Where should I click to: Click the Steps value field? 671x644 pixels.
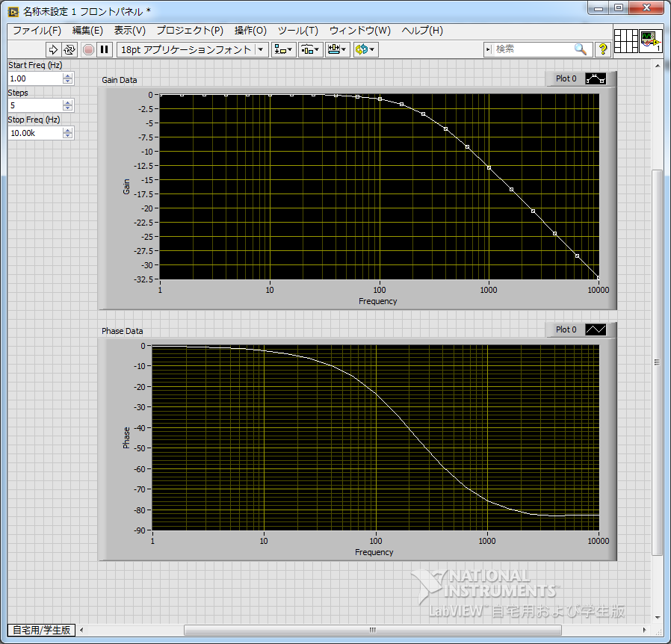click(35, 105)
